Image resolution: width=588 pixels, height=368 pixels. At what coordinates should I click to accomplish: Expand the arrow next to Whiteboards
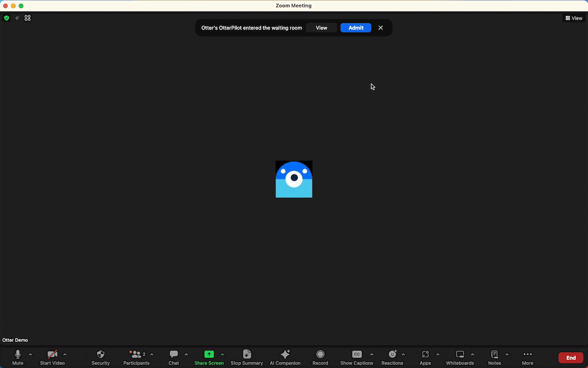point(473,354)
